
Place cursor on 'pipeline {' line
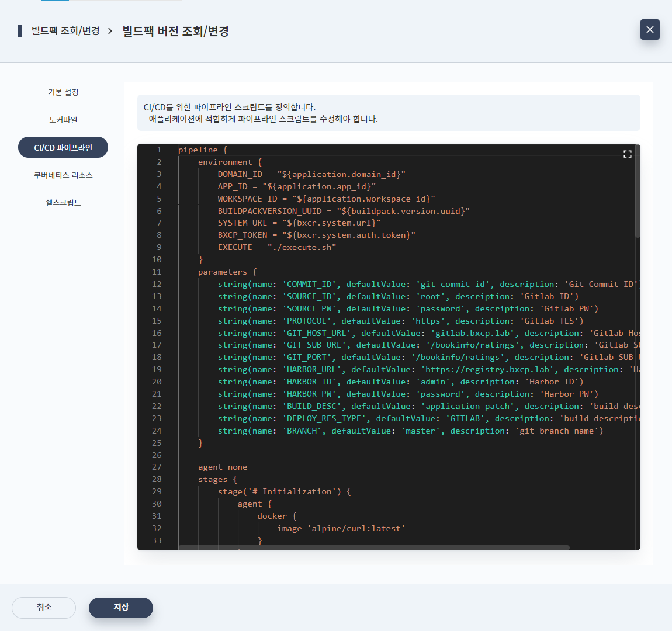203,150
